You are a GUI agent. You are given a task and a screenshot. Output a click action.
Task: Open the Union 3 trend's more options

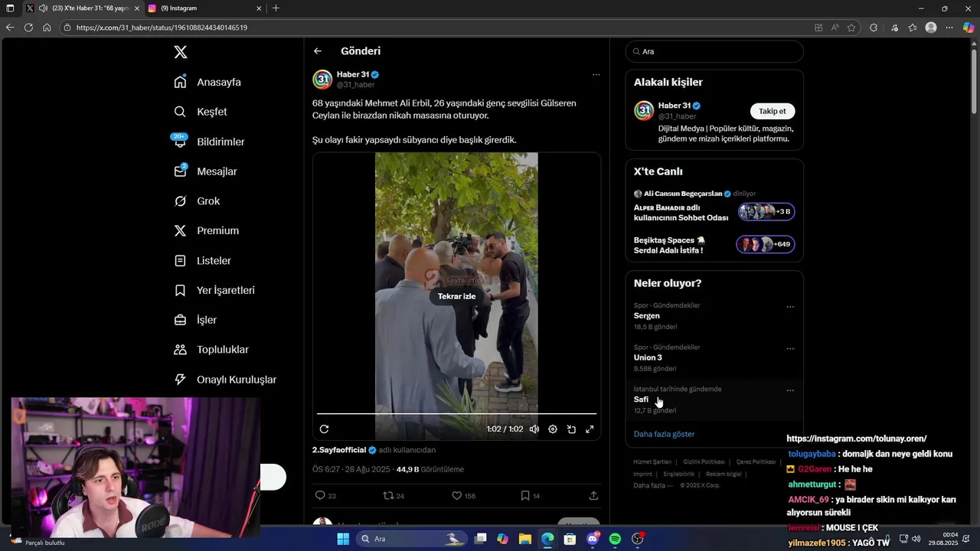[790, 349]
